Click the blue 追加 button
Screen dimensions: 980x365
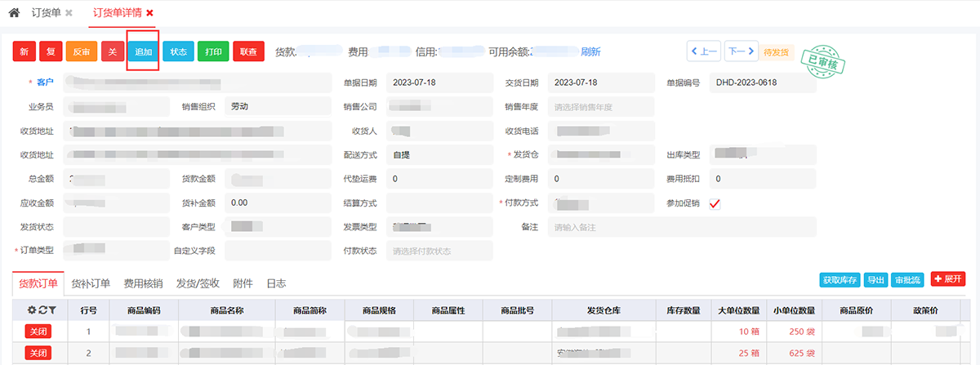(143, 51)
